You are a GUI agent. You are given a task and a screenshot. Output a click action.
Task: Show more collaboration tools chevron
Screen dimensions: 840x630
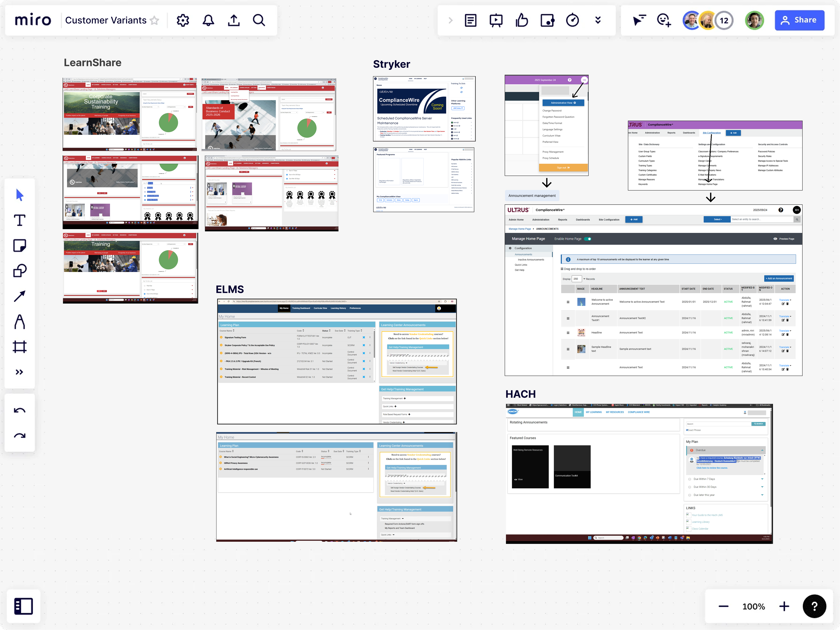click(x=598, y=20)
